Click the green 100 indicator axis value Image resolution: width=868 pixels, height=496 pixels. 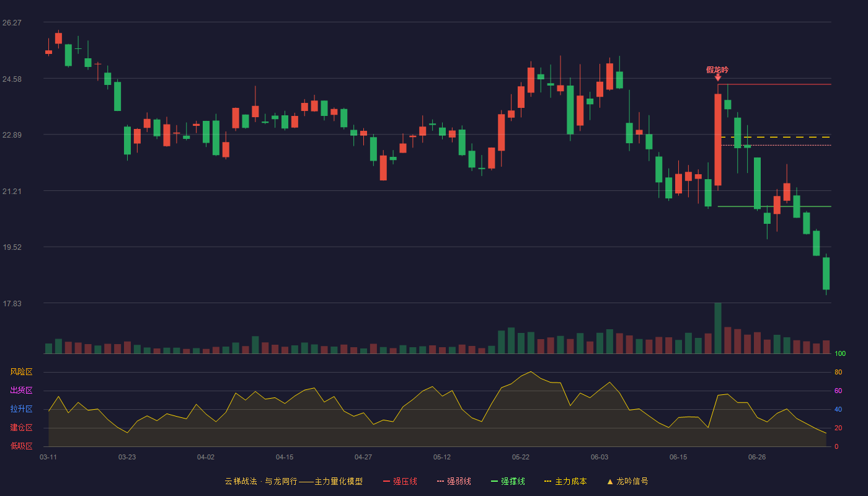(840, 354)
